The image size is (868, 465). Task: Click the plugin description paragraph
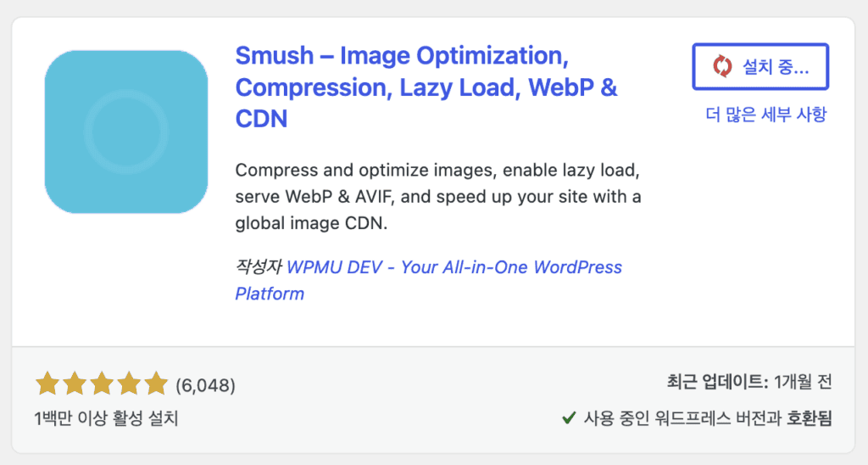pos(438,196)
